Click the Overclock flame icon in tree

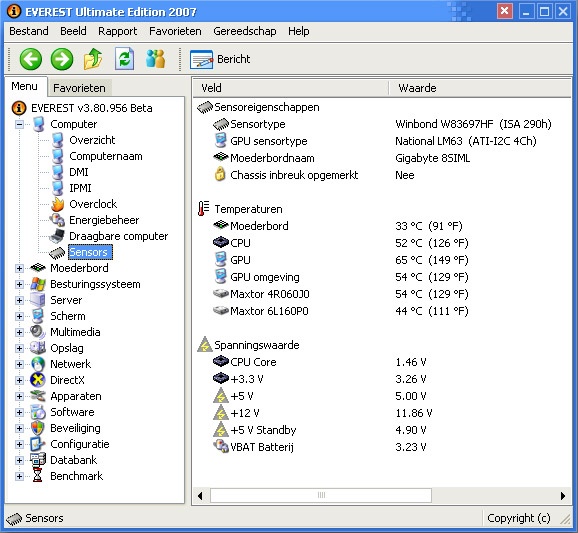[58, 204]
